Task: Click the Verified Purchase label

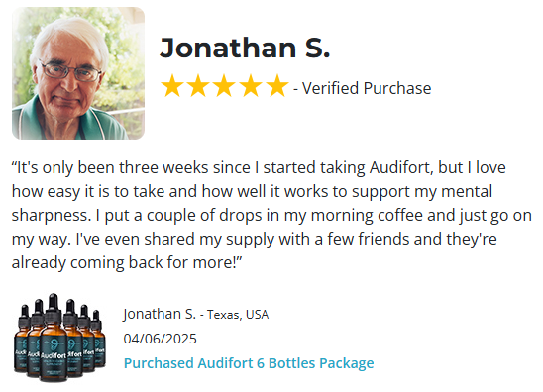Action: (x=367, y=88)
